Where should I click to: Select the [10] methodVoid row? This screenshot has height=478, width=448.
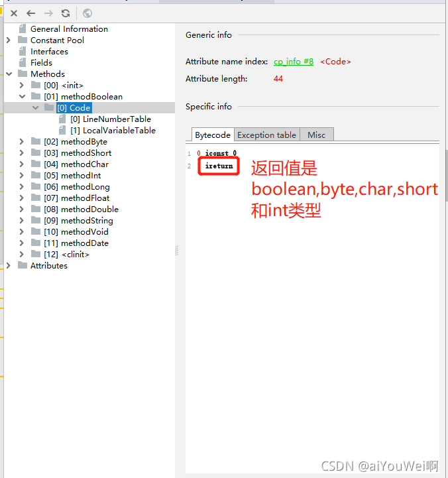[76, 232]
